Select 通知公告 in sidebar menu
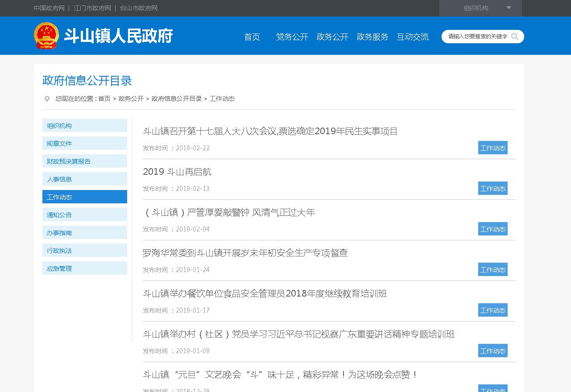 click(x=84, y=215)
